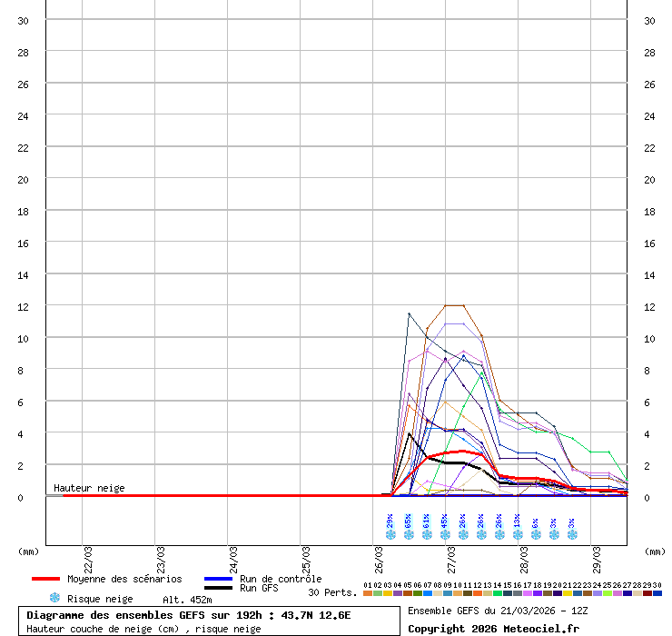Click the 28/03 date label
This screenshot has width=672, height=636.
pyautogui.click(x=524, y=560)
